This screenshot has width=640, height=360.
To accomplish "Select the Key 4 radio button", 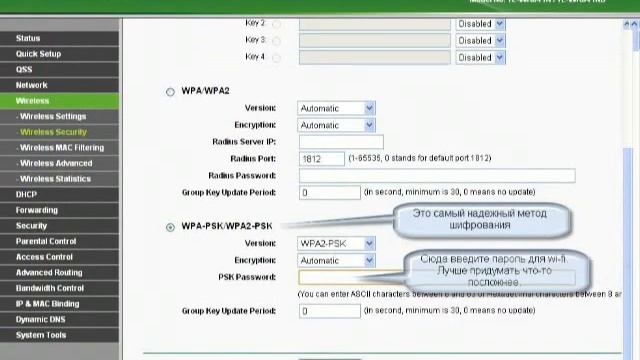I will pos(276,58).
